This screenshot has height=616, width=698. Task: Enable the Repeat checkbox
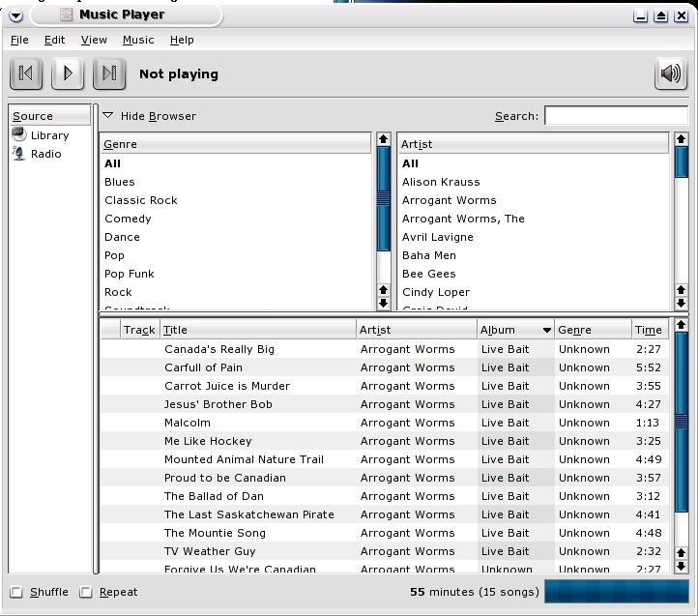86,592
